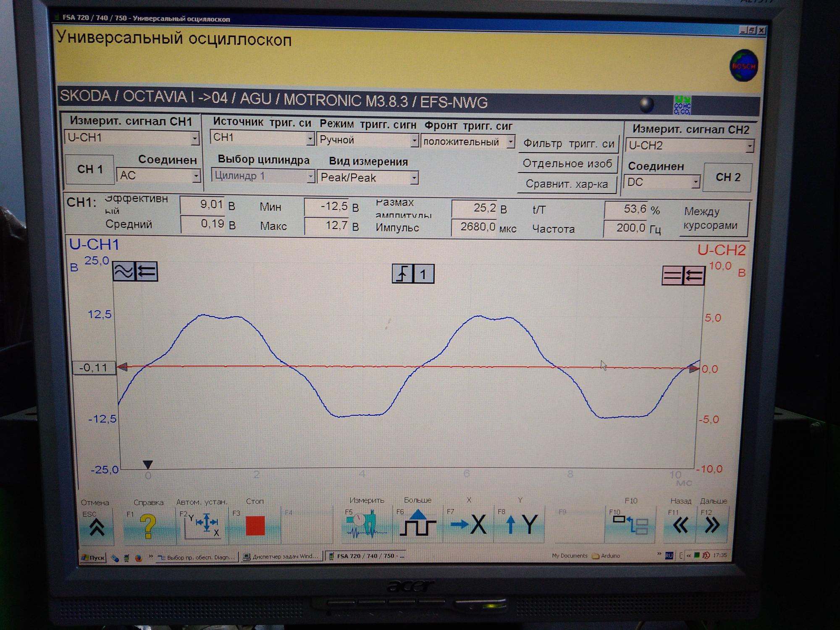The image size is (840, 630).
Task: Open the Arduino folder on taskbar
Action: 606,556
